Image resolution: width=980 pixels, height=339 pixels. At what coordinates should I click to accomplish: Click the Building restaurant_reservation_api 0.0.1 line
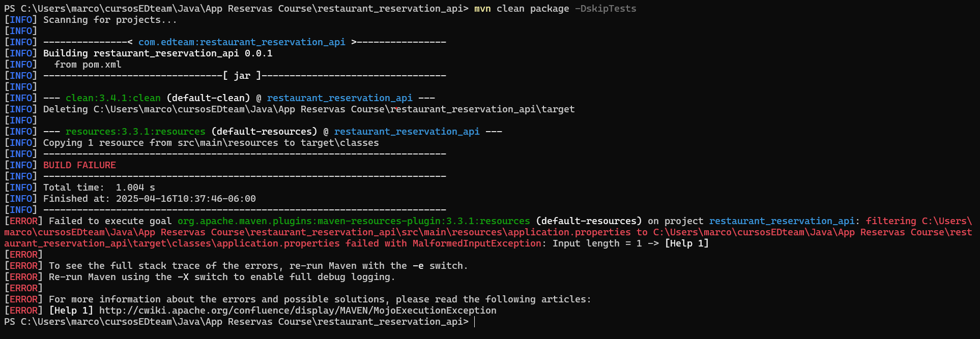click(158, 53)
